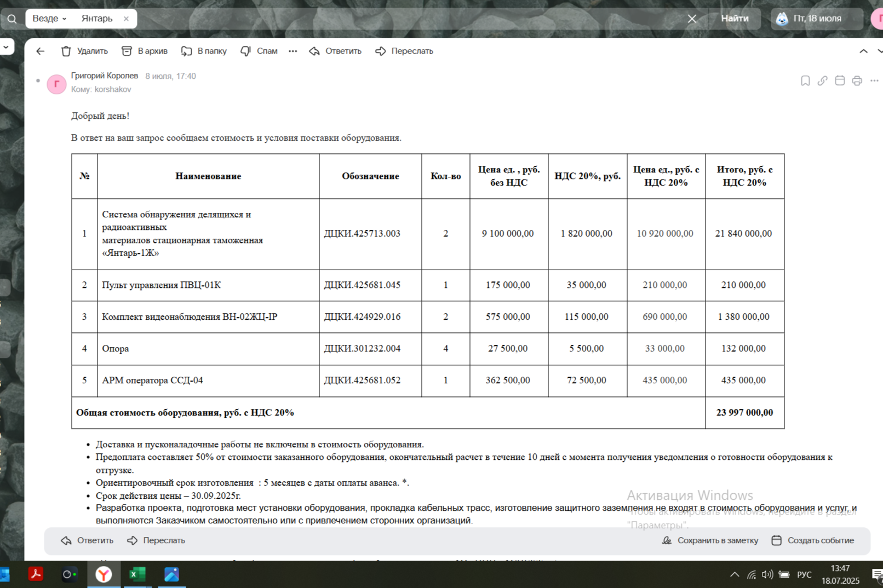Go to previous message with up chevron
This screenshot has width=883, height=588.
tap(863, 51)
